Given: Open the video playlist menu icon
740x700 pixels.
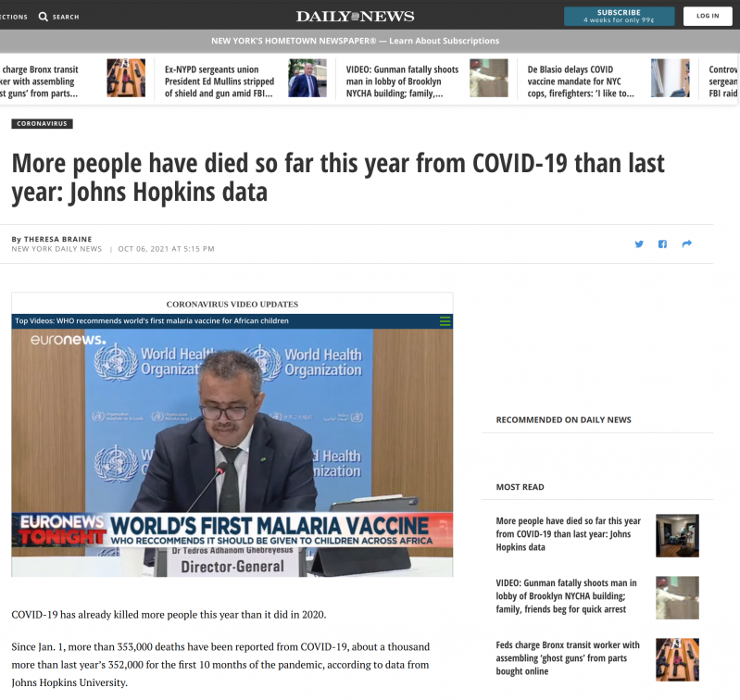Looking at the screenshot, I should 445,321.
